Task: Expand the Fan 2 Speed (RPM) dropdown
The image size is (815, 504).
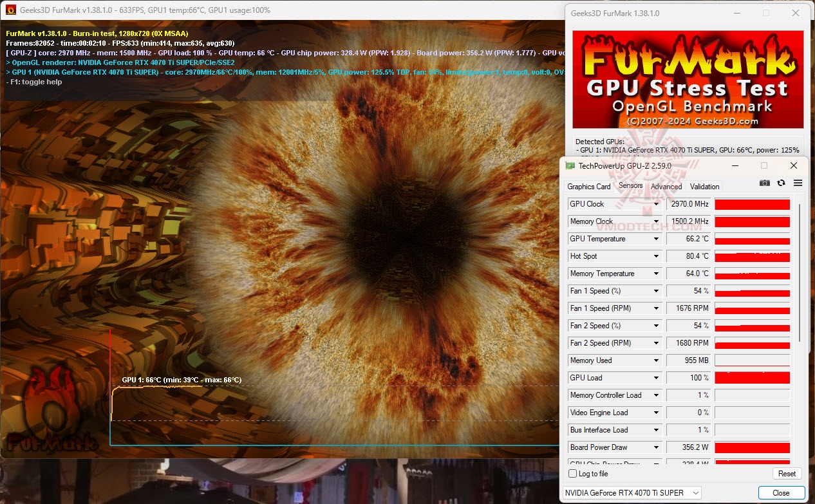Action: tap(656, 343)
